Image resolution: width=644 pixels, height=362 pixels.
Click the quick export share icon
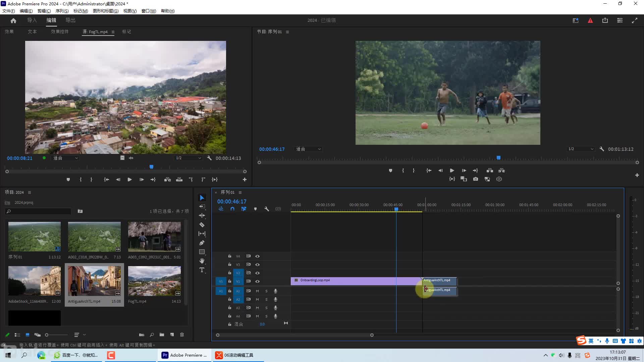605,20
